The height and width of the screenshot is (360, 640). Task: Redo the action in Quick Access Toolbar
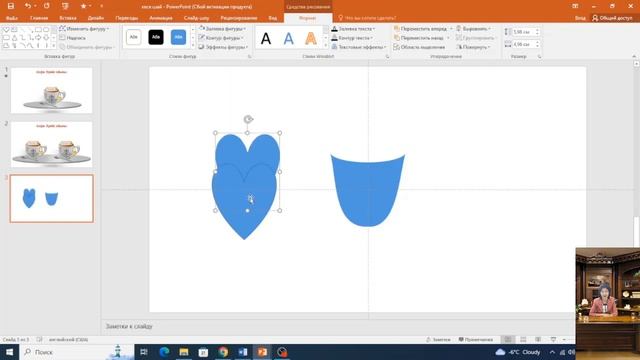click(46, 6)
